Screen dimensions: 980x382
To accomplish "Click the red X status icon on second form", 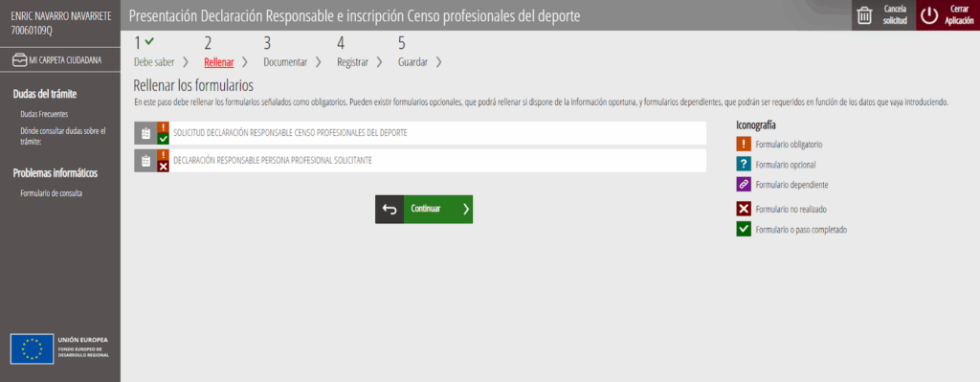I will pos(163,167).
